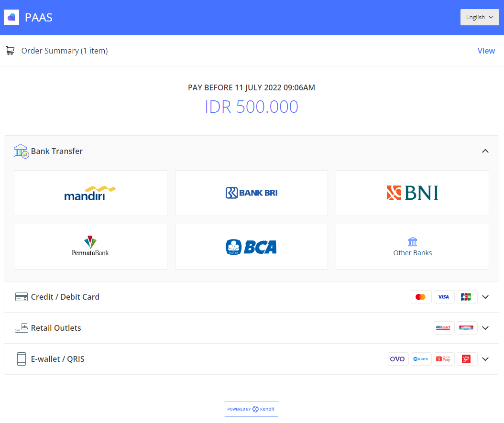Click the Credit / Debit Card label
The height and width of the screenshot is (423, 504).
65,297
